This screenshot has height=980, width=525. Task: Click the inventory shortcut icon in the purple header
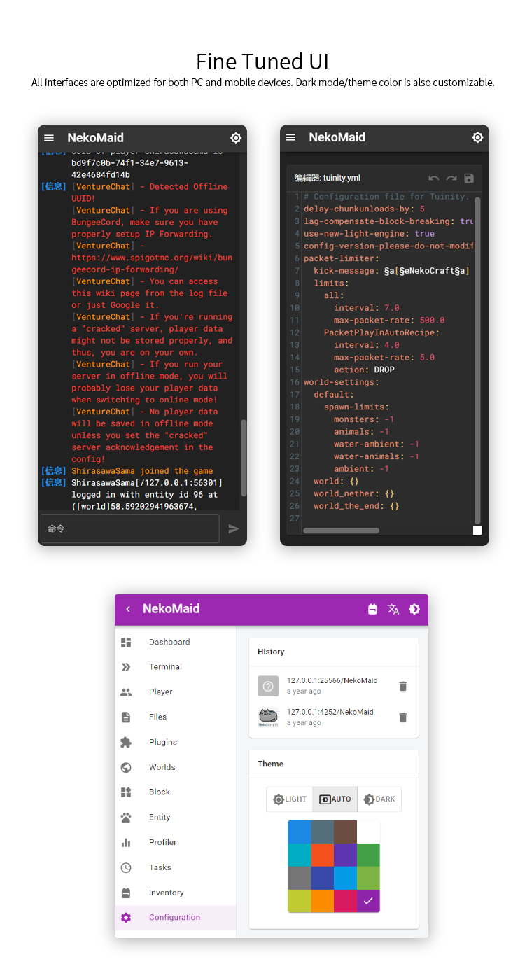point(372,609)
